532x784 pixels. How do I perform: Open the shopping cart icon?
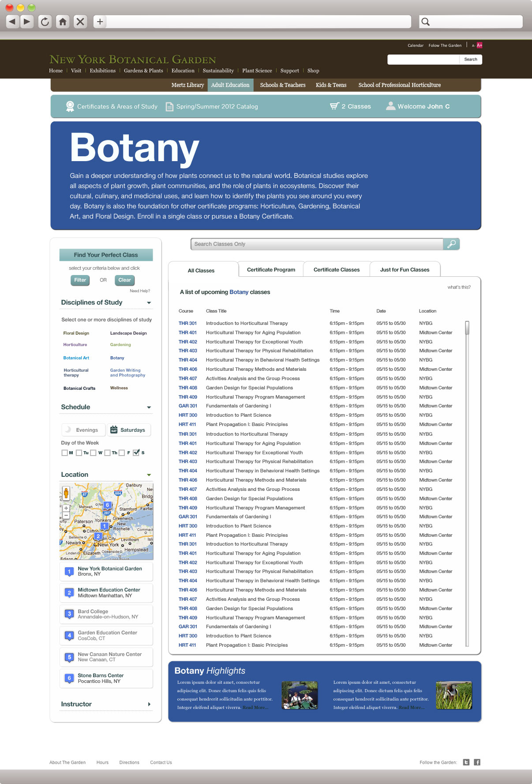pos(334,106)
